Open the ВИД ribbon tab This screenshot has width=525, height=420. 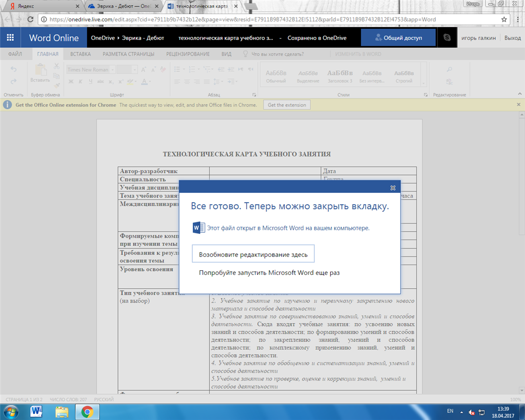pyautogui.click(x=226, y=54)
